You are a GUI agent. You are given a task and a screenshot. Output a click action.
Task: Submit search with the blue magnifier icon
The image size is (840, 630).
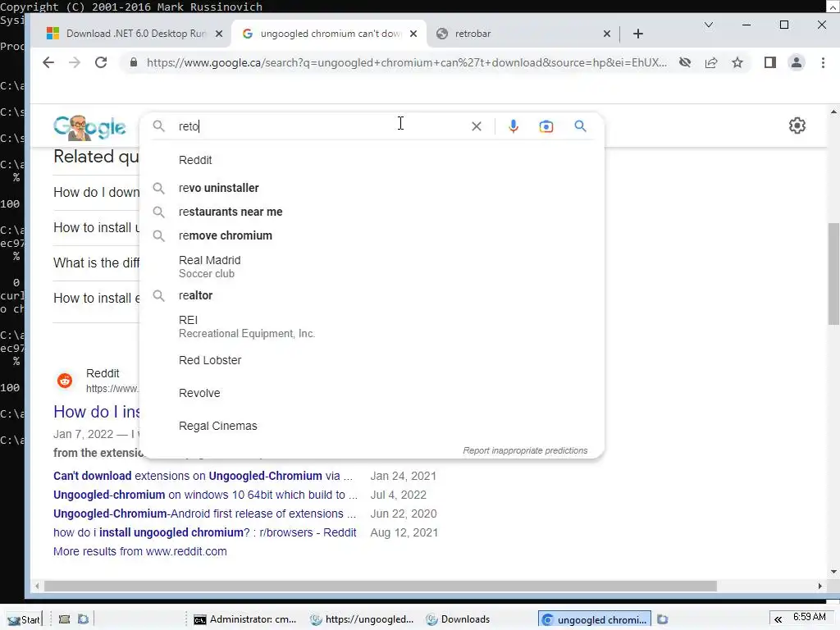(x=580, y=126)
